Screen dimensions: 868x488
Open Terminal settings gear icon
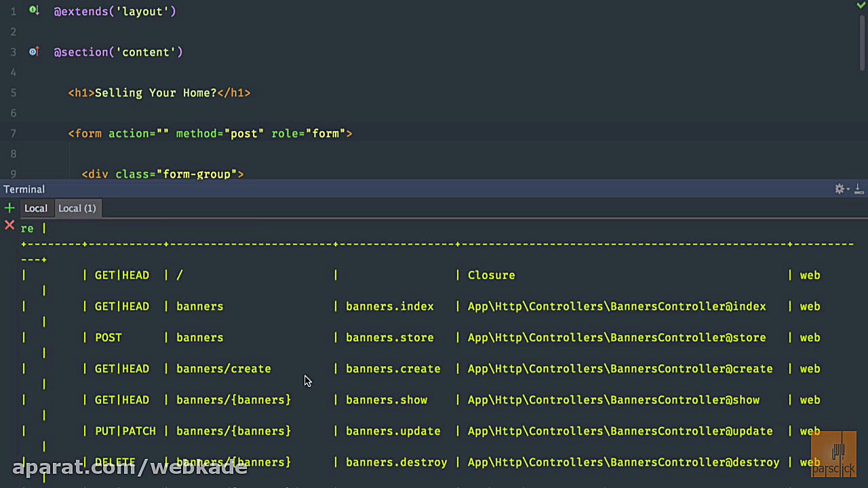839,189
